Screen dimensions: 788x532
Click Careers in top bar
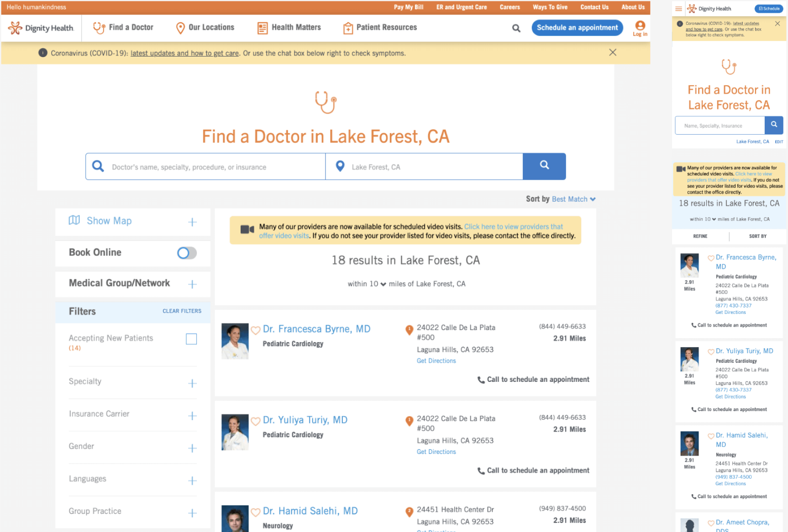coord(510,7)
